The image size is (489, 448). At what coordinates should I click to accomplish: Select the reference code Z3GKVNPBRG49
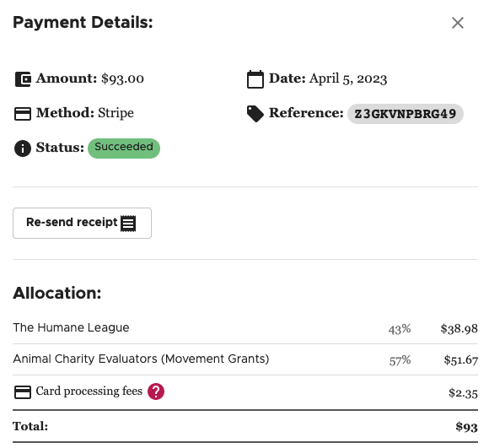[x=405, y=114]
